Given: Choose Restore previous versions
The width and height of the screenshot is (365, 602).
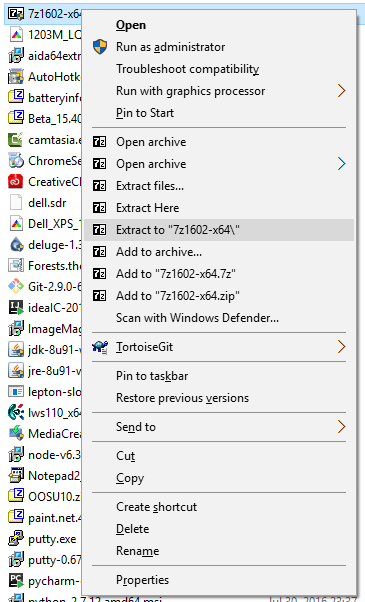Looking at the screenshot, I should click(x=182, y=398).
